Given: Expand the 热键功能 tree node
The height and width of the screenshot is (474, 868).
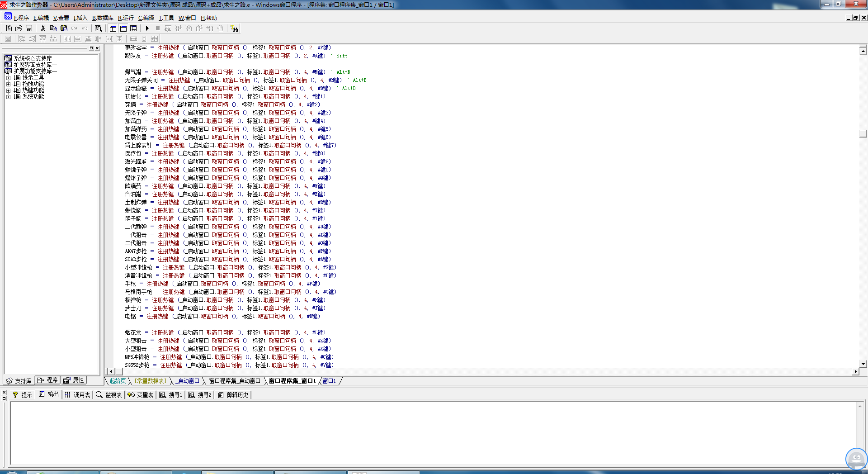Looking at the screenshot, I should point(8,90).
